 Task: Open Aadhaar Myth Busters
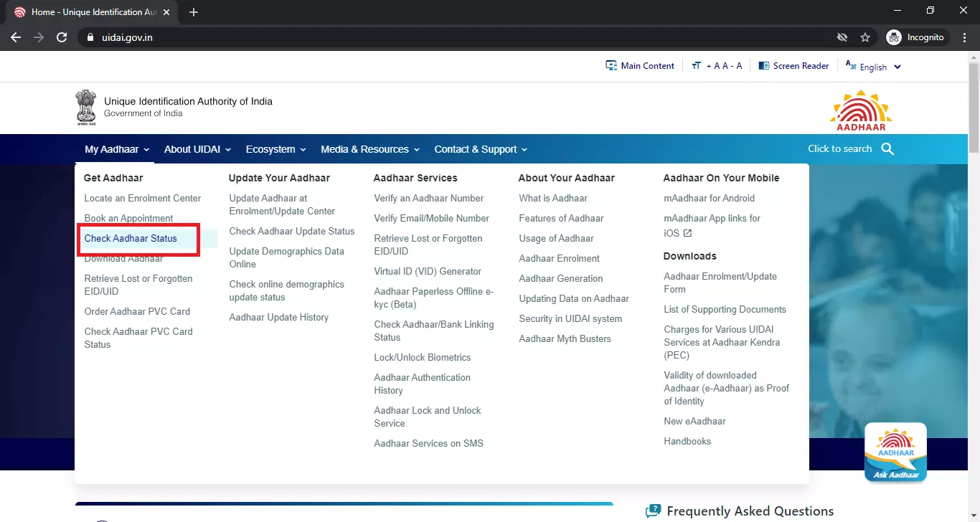pos(565,338)
